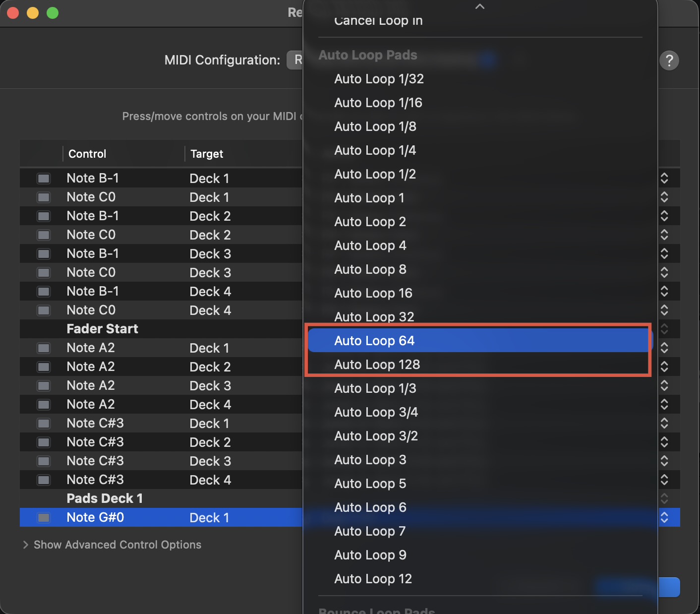The image size is (700, 614).
Task: Click MIDI icon for Note G#0 row
Action: (44, 517)
